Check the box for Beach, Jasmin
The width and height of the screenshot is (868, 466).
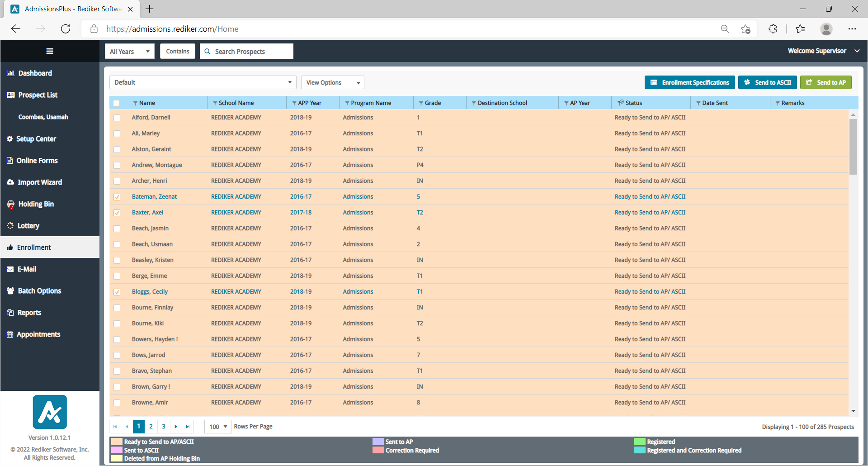pyautogui.click(x=117, y=228)
